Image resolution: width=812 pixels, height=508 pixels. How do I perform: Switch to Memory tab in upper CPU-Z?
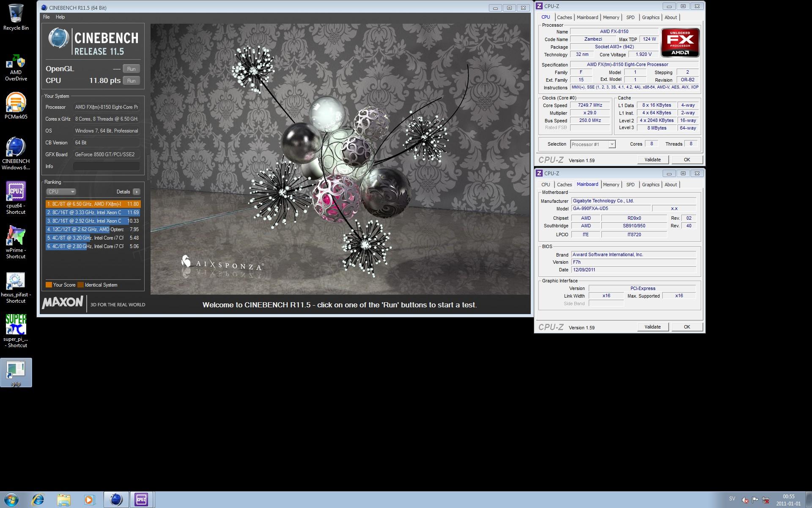(611, 17)
